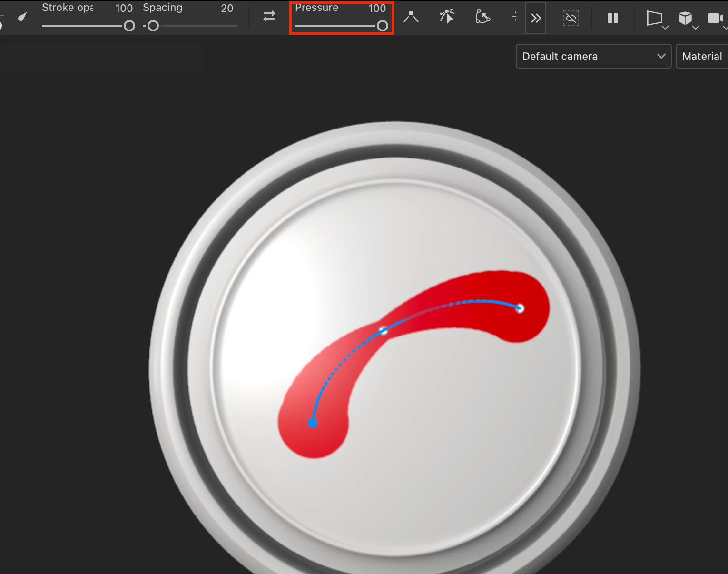
Task: Open the Default camera dropdown
Action: coord(593,56)
